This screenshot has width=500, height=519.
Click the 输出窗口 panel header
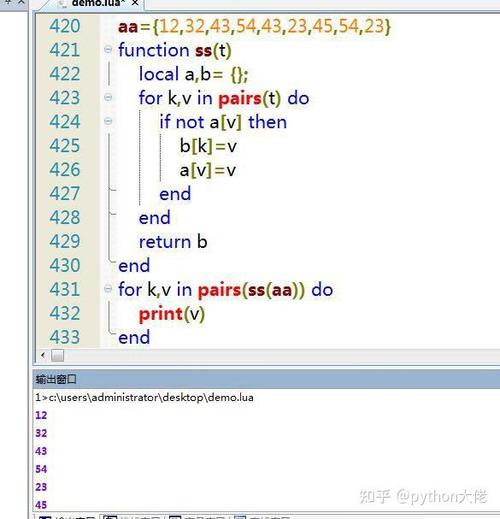pos(266,379)
